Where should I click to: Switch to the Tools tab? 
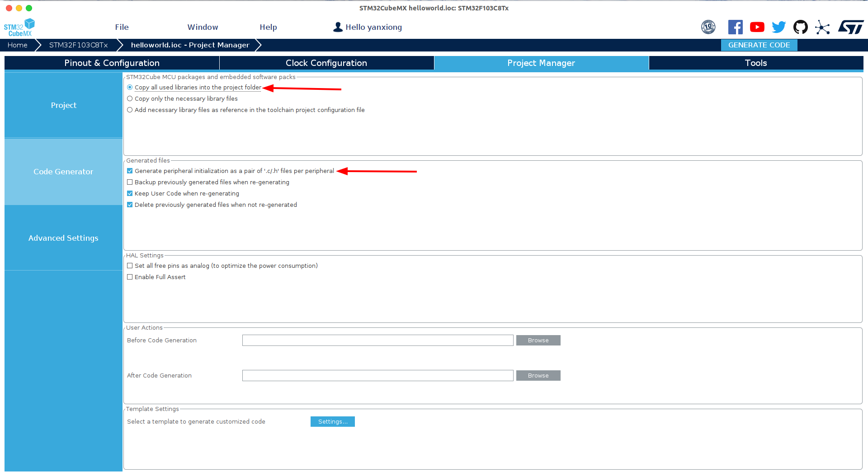coord(756,63)
